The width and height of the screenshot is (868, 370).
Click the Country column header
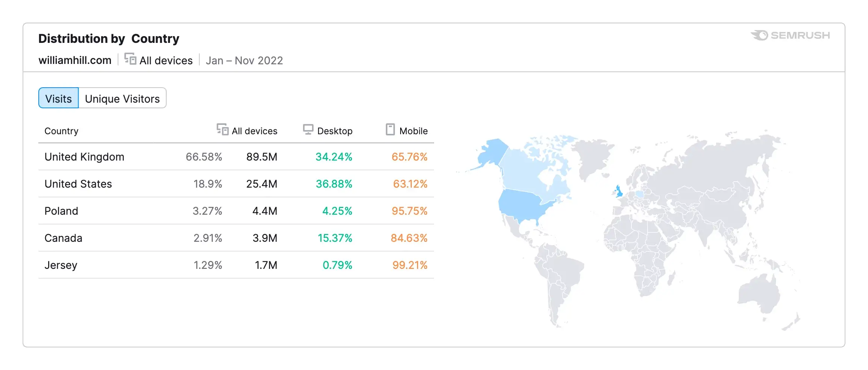click(x=61, y=131)
